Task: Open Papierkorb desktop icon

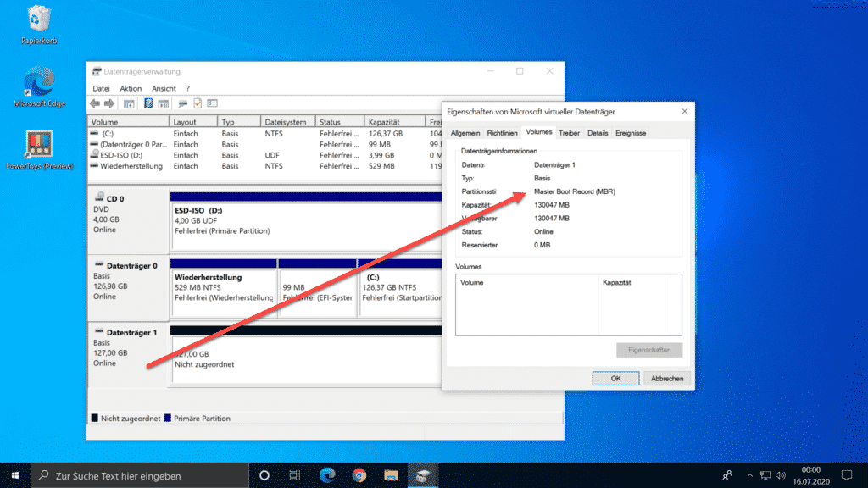Action: [x=39, y=25]
